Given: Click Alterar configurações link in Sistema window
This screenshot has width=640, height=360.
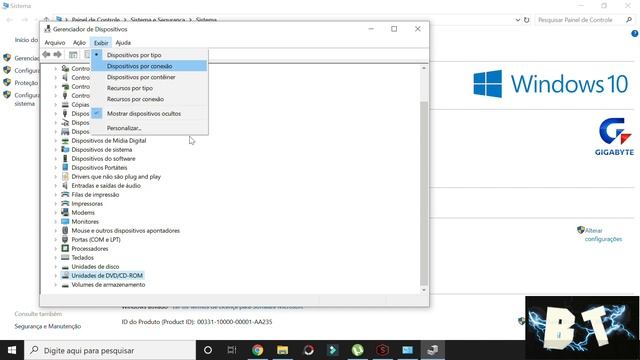Looking at the screenshot, I should point(603,235).
